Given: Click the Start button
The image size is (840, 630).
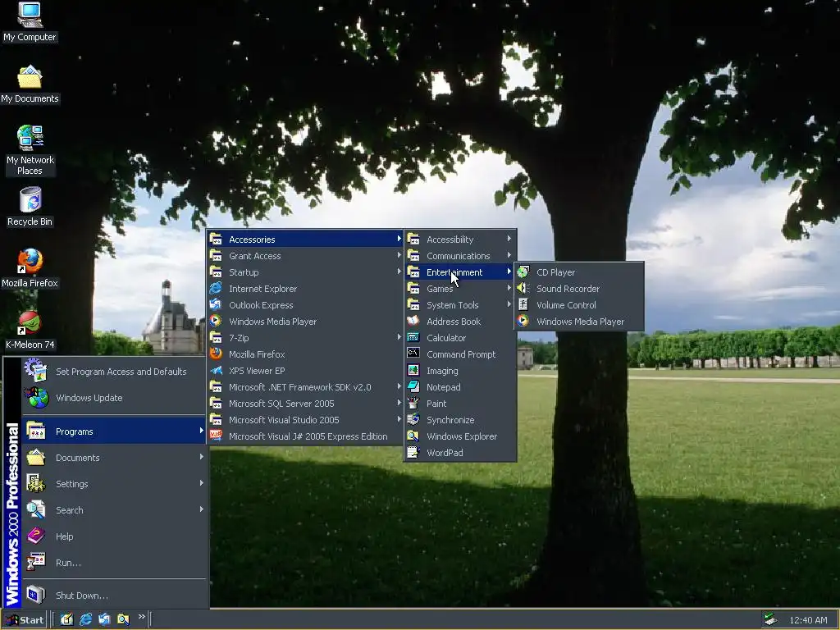Looking at the screenshot, I should [25, 620].
